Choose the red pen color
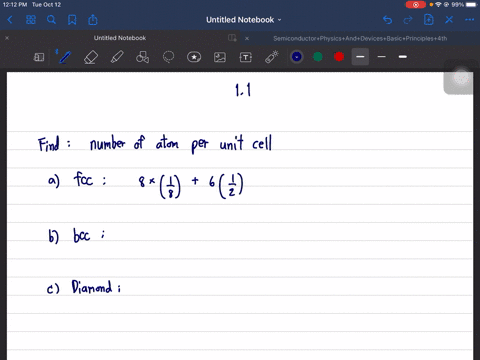 (339, 57)
